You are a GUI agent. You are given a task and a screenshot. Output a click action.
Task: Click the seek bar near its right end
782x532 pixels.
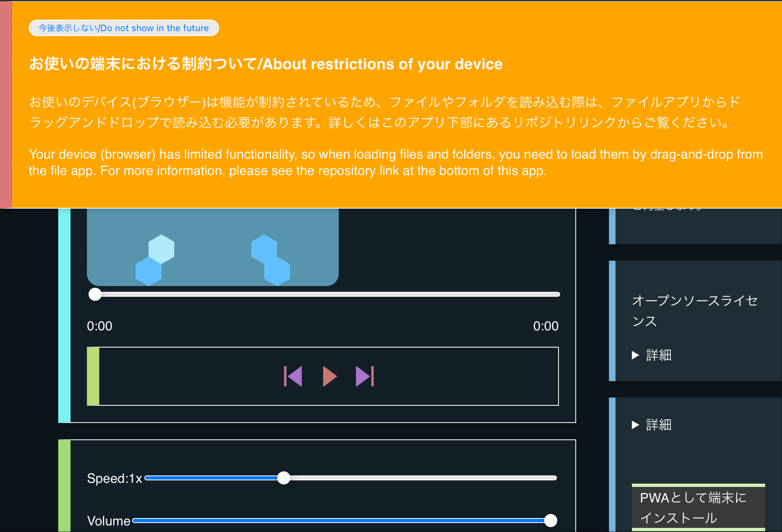[x=545, y=294]
